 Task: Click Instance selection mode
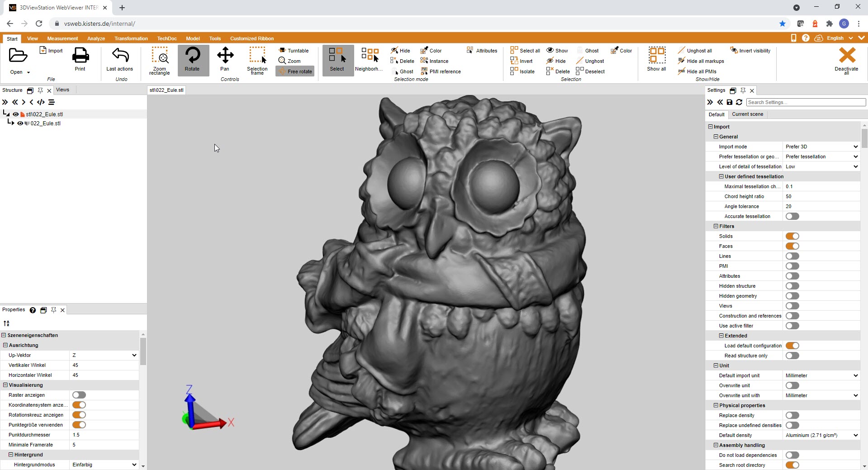click(435, 61)
